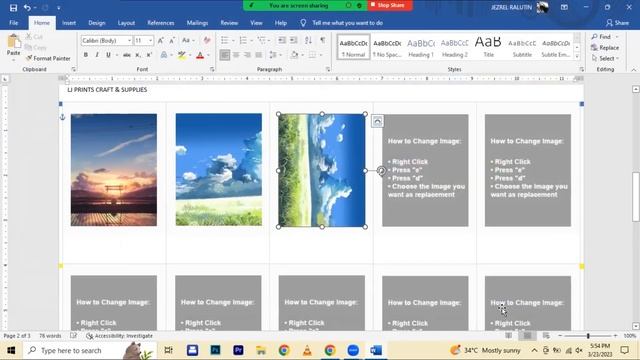Center the text

236,55
